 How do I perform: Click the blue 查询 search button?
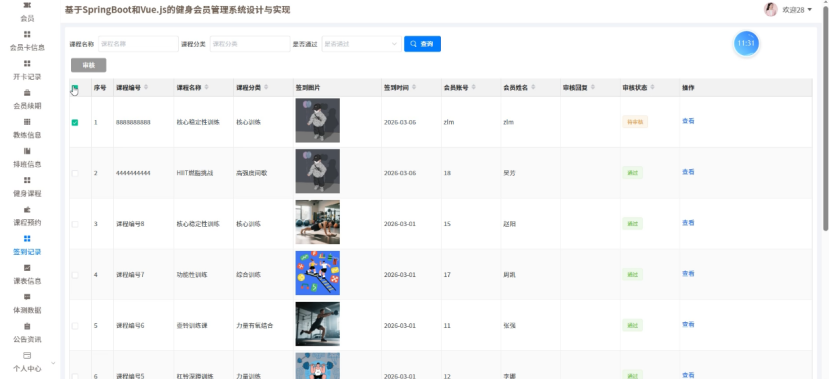coord(422,44)
